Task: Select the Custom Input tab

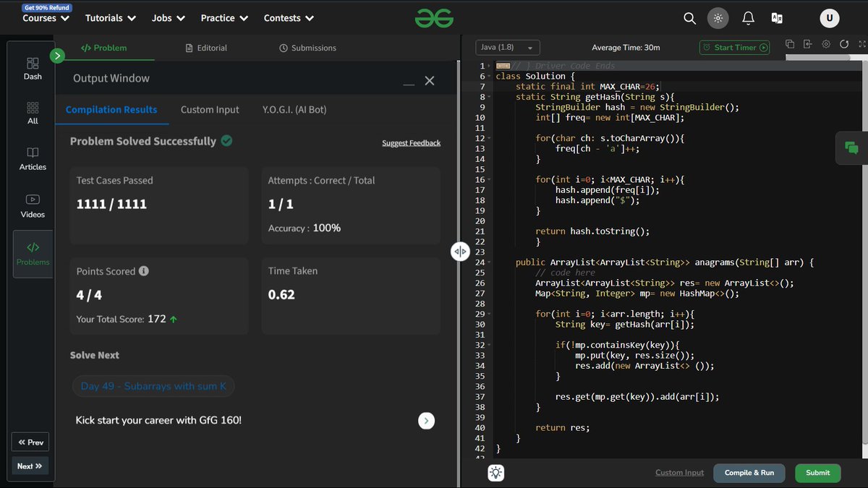Action: tap(210, 110)
